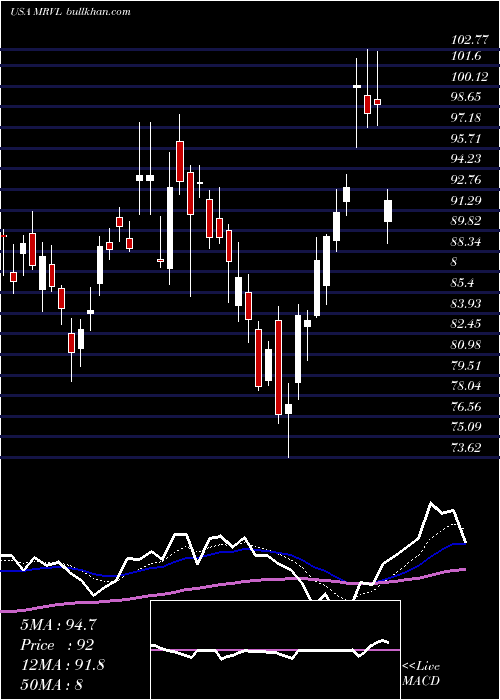Viewport: 500px width, 700px height.
Task: Select the 73.62 price axis label
Action: tap(466, 448)
